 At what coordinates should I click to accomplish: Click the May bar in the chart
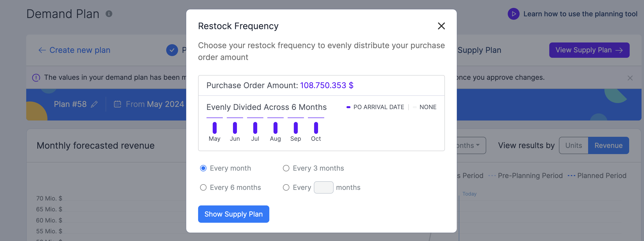(214, 128)
